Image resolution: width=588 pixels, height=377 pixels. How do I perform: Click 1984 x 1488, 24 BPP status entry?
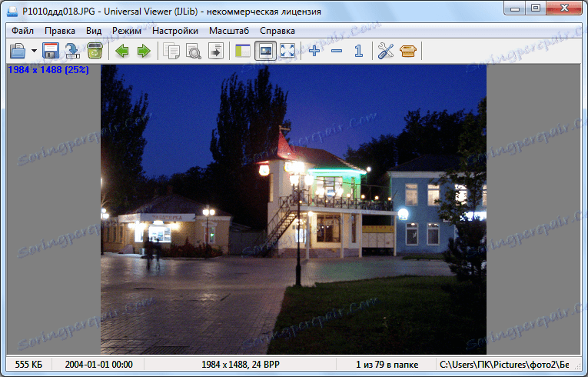pyautogui.click(x=241, y=364)
